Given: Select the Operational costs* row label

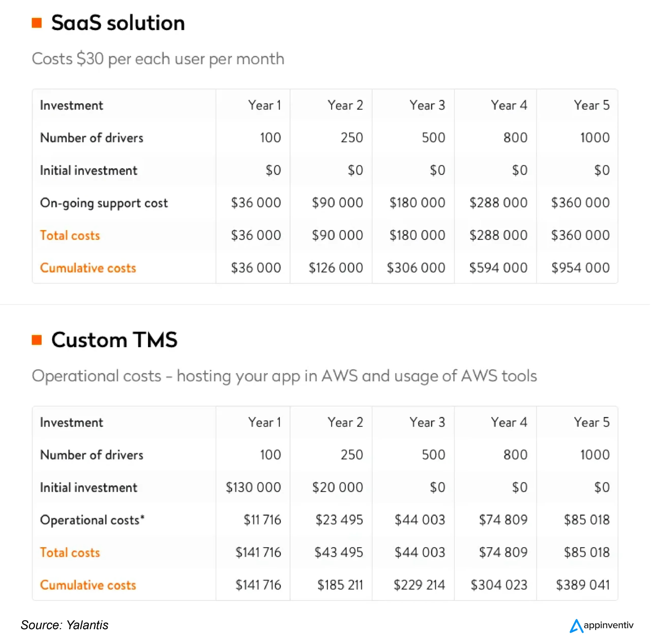Looking at the screenshot, I should [92, 520].
